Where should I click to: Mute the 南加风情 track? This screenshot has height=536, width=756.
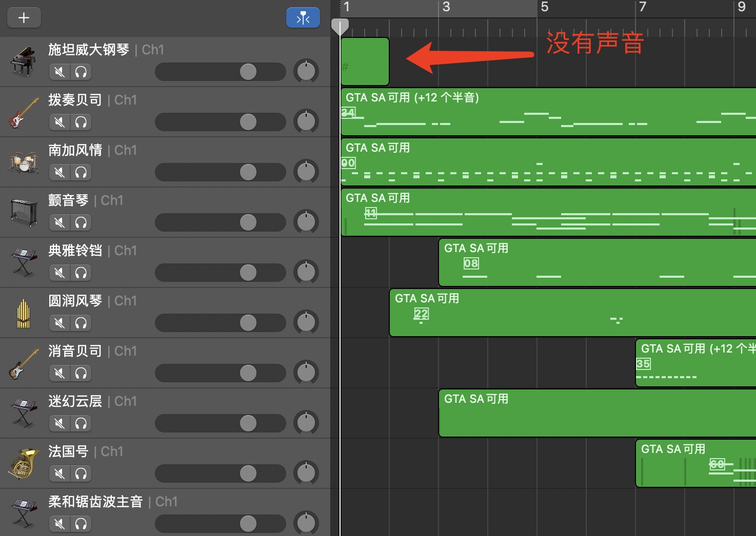(x=59, y=172)
